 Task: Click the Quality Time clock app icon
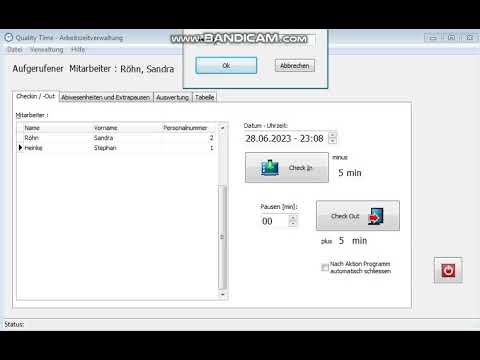pos(9,37)
